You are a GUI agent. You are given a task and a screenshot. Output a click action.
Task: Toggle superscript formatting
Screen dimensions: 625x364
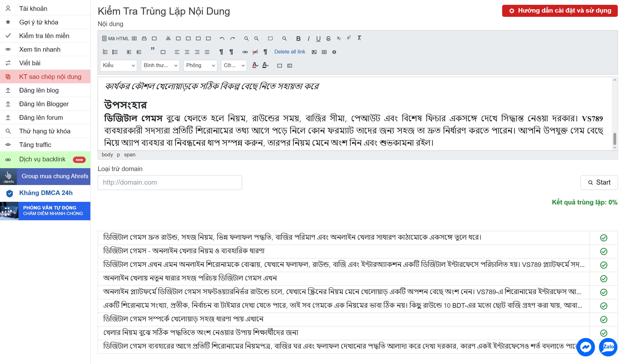[349, 38]
